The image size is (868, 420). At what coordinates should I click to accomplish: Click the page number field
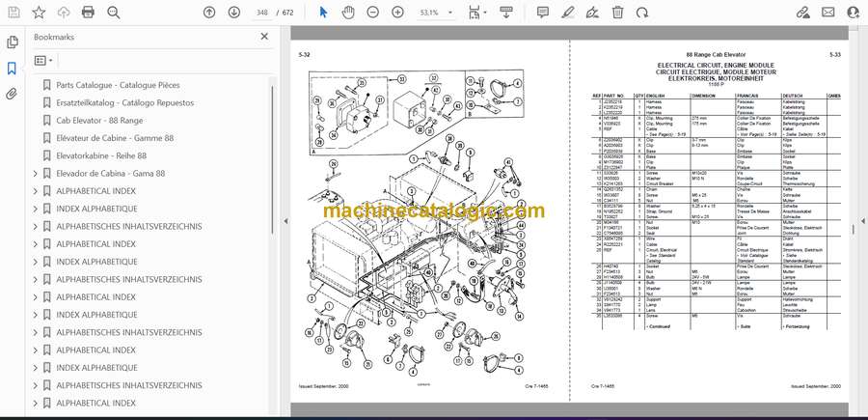(261, 13)
